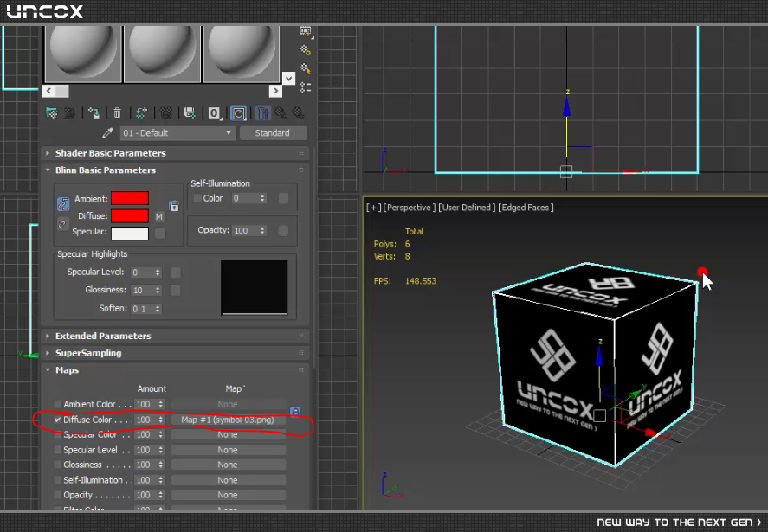This screenshot has width=768, height=532.
Task: Uncheck the Diffuse Color map checkbox
Action: [58, 420]
